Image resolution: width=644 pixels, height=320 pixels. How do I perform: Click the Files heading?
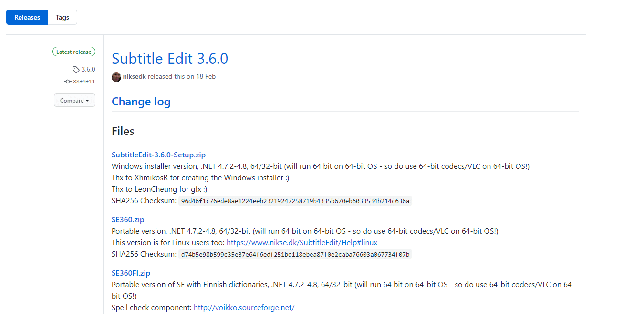click(x=123, y=131)
